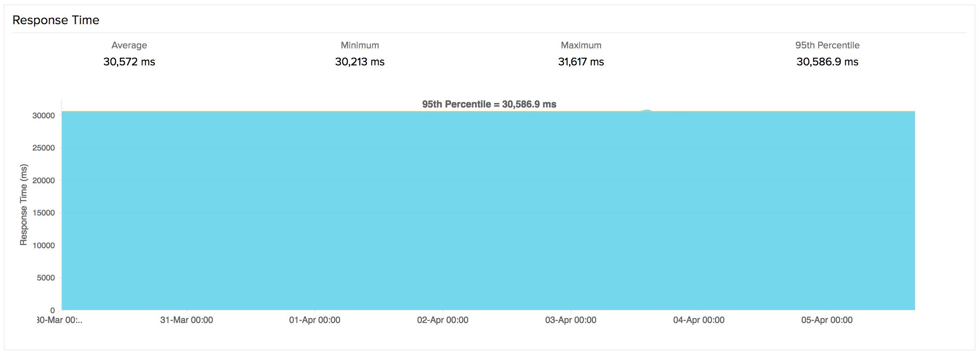This screenshot has height=353, width=980.
Task: Click the small spike peak in the chart
Action: pyautogui.click(x=648, y=110)
